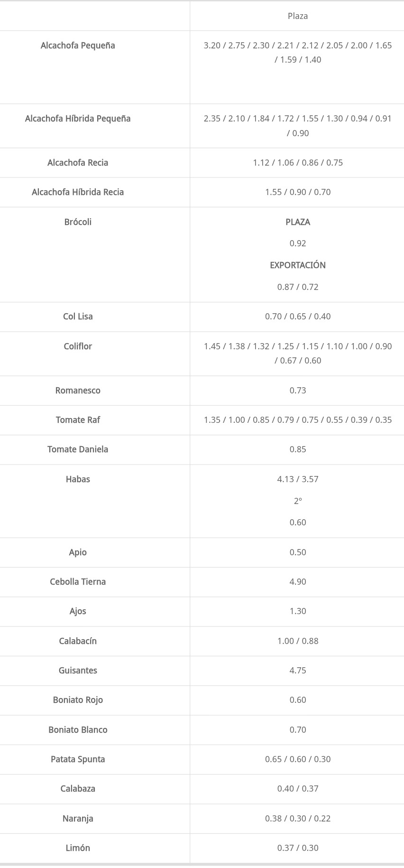Screen dimensions: 404x868
Task: Select the Cebolla Tierna price 4.90
Action: 298,582
